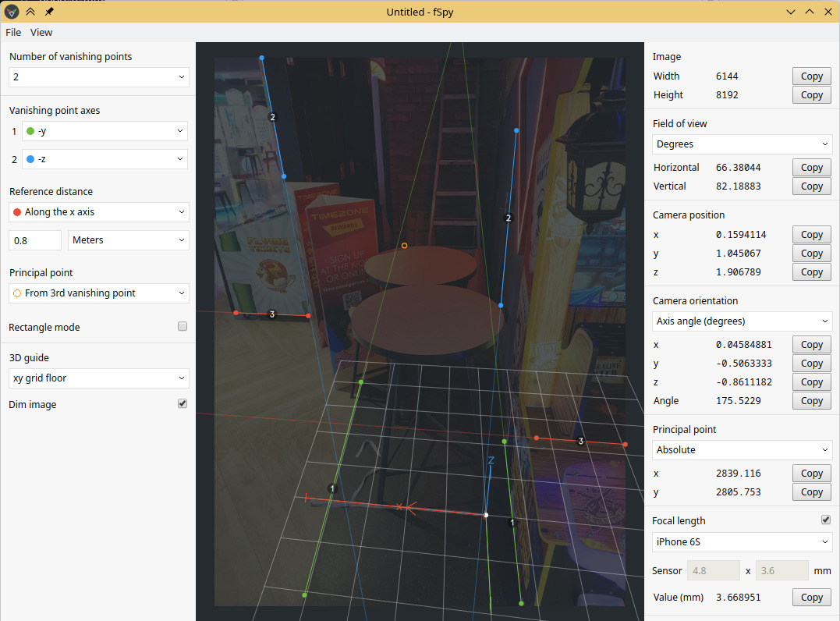Toggle the Dim image checkbox
Screen dimensions: 840x621
coord(183,404)
